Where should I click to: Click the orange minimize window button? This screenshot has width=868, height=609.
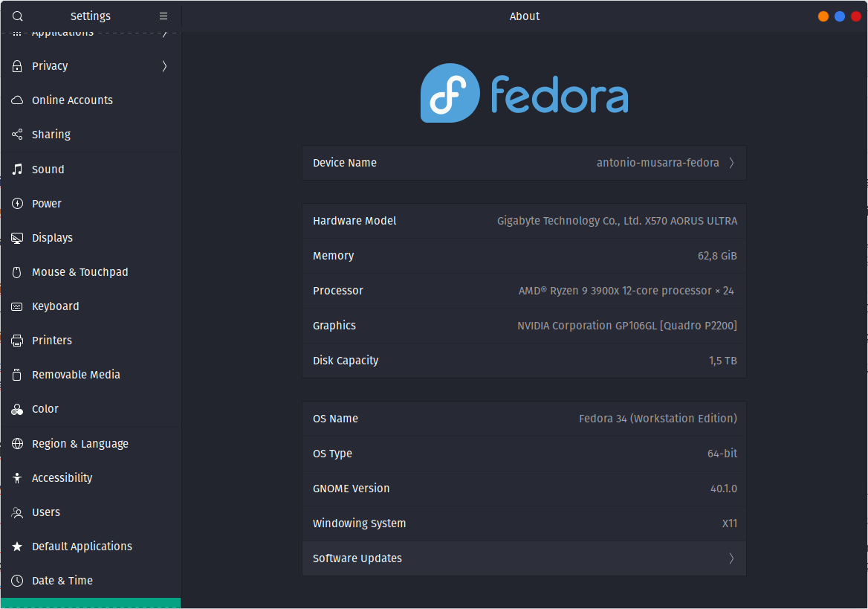pos(823,16)
